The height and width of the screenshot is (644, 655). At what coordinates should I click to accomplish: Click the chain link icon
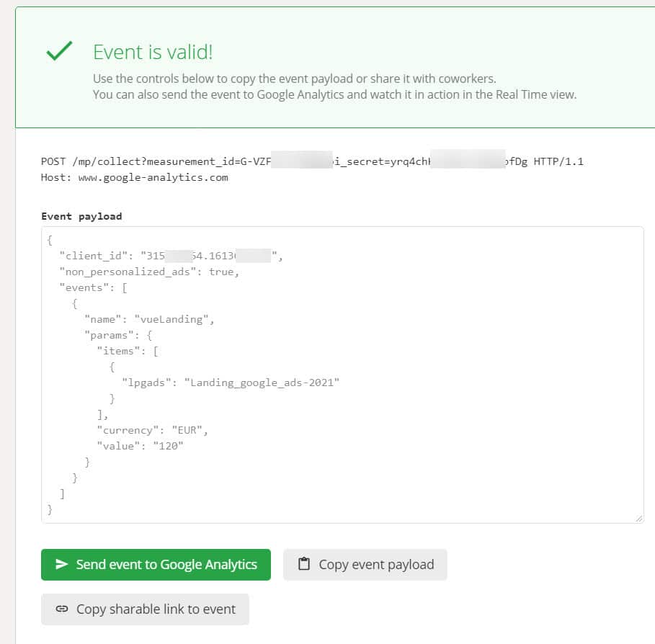[x=62, y=609]
